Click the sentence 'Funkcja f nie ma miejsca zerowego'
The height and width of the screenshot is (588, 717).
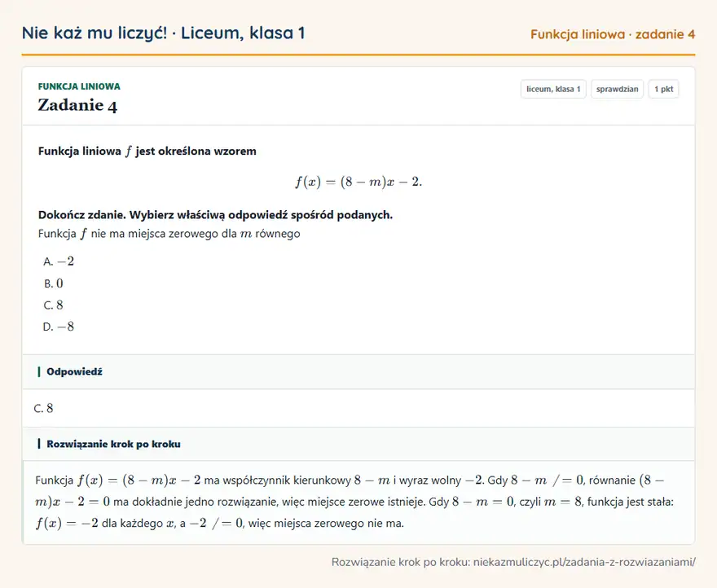click(169, 234)
